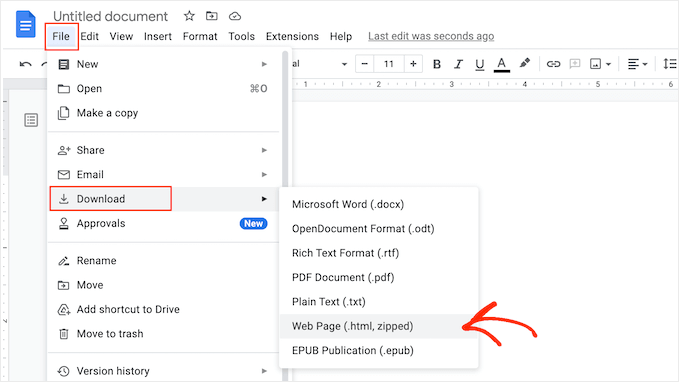
Task: Download as Plain Text (.txt)
Action: point(379,301)
